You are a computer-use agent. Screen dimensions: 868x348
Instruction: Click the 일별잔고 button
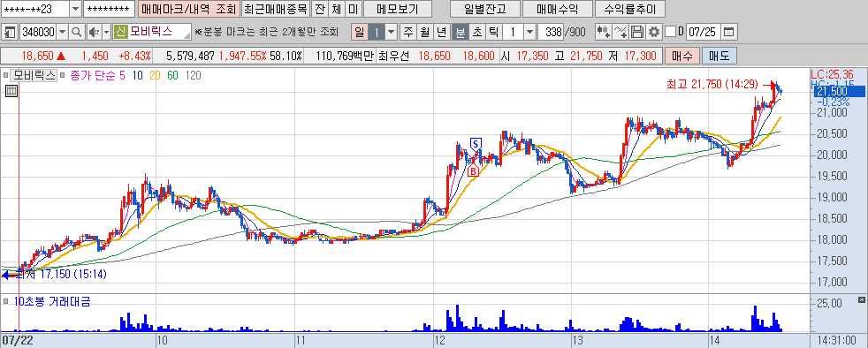485,10
